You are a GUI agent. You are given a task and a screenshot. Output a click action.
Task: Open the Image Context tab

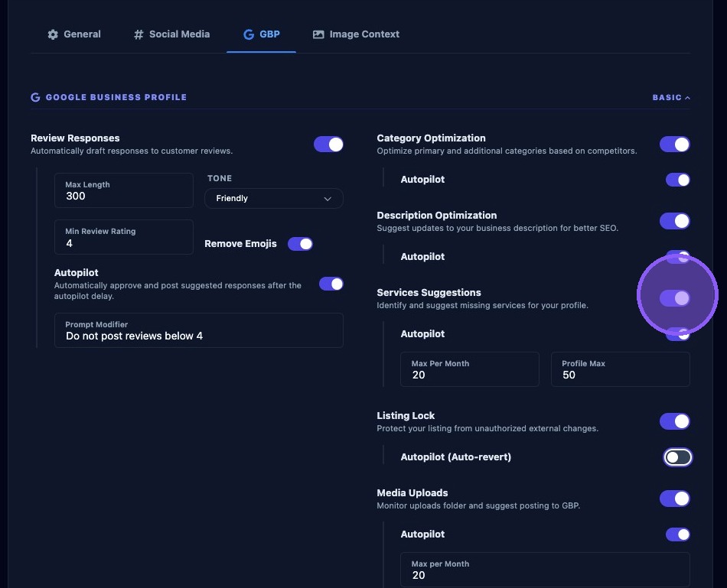tap(356, 34)
